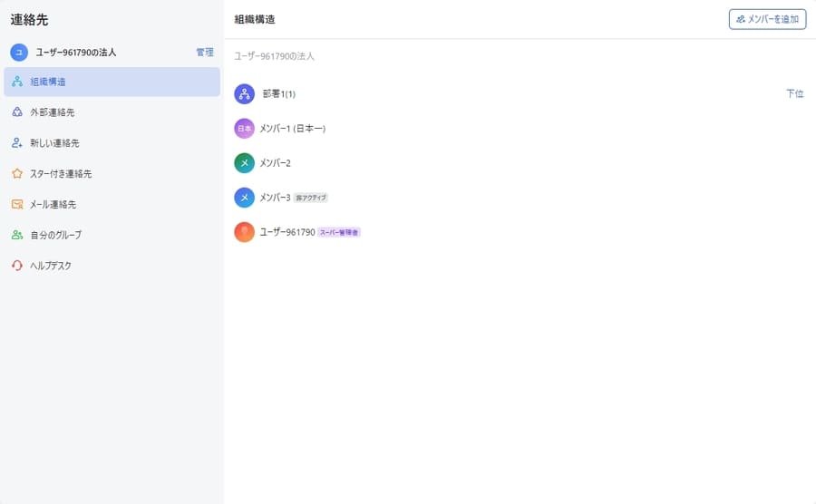
Task: Open ヘルプデスク in sidebar
Action: point(112,266)
